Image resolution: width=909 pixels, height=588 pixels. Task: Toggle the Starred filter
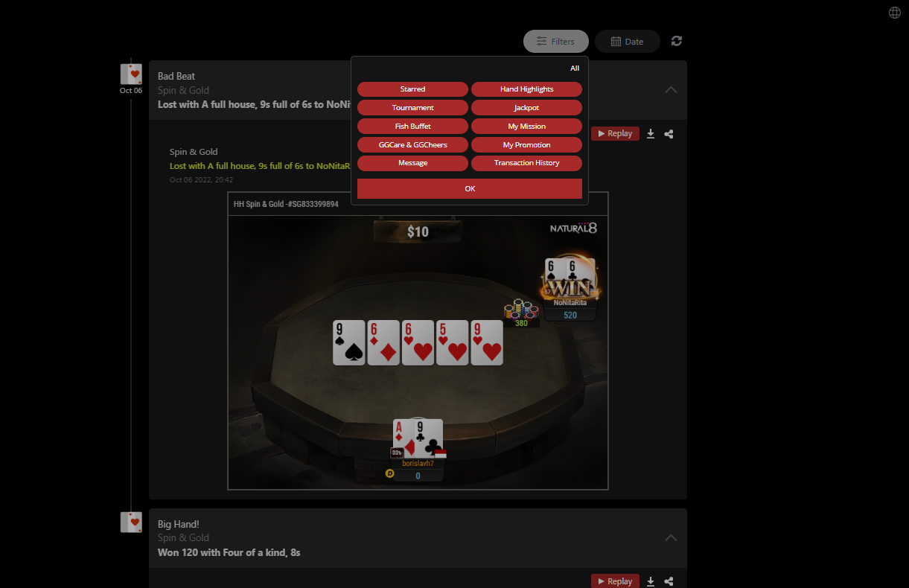[x=412, y=89]
